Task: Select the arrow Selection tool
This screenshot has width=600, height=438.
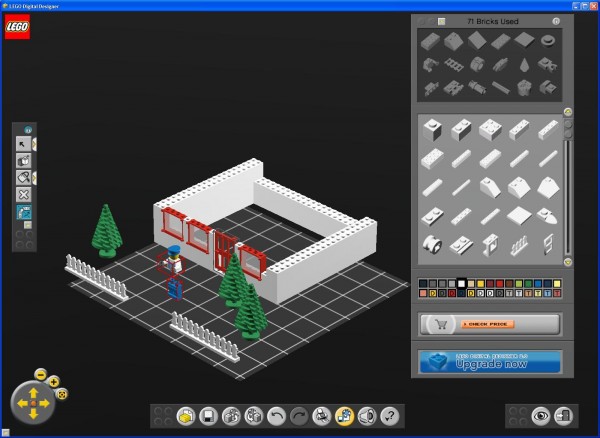Action: [23, 144]
